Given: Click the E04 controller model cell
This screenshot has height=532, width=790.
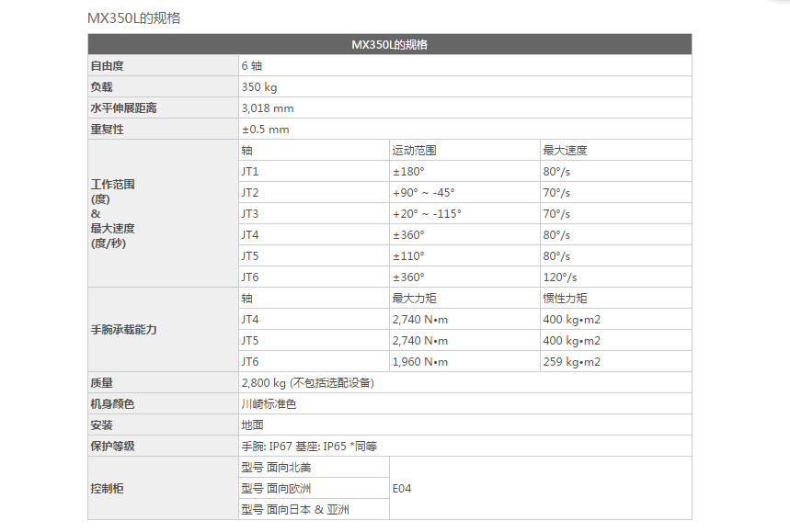Looking at the screenshot, I should (x=402, y=488).
